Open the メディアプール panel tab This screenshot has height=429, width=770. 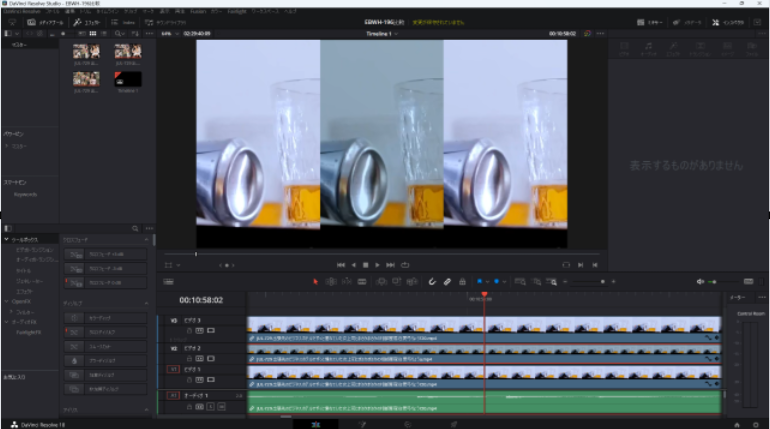click(41, 21)
